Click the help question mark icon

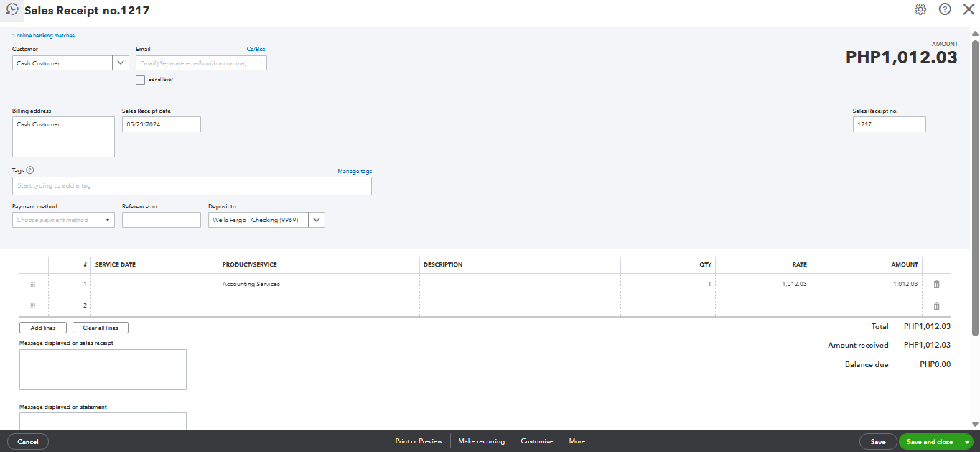945,9
